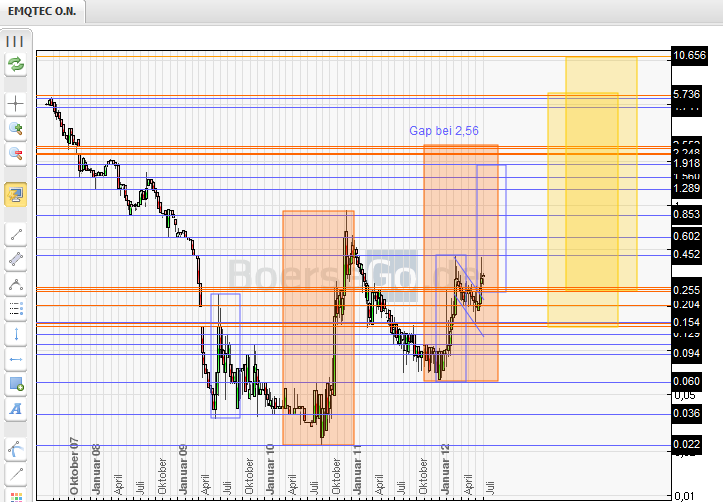Click the 0.255 price level label
723x502 pixels.
[x=687, y=290]
